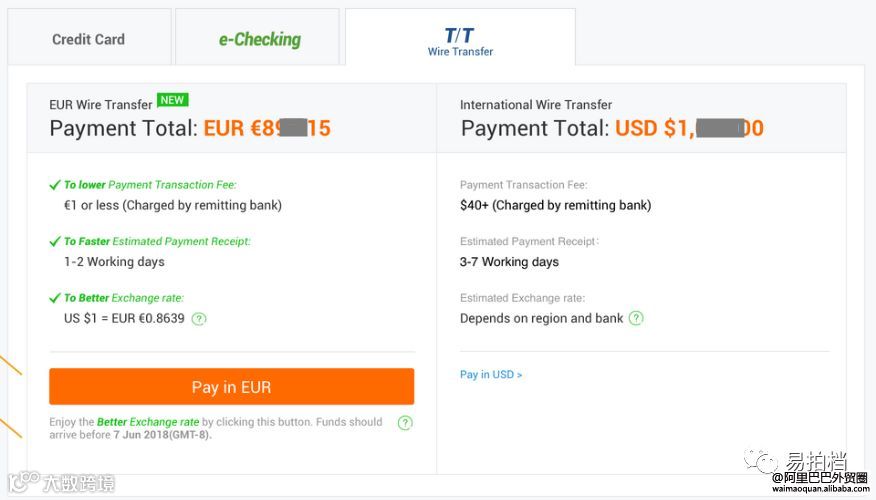Click help icon beside EUR exchange rate 0.8639

coord(199,319)
